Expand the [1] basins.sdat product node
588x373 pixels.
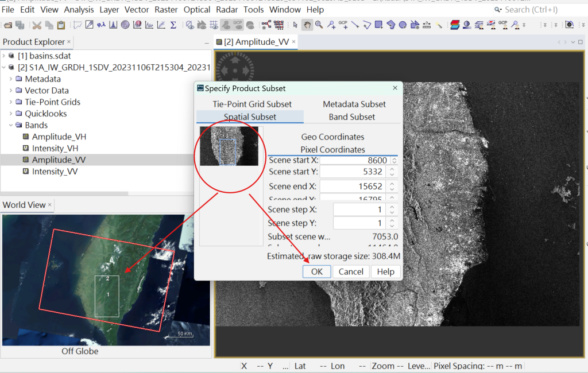[4, 56]
